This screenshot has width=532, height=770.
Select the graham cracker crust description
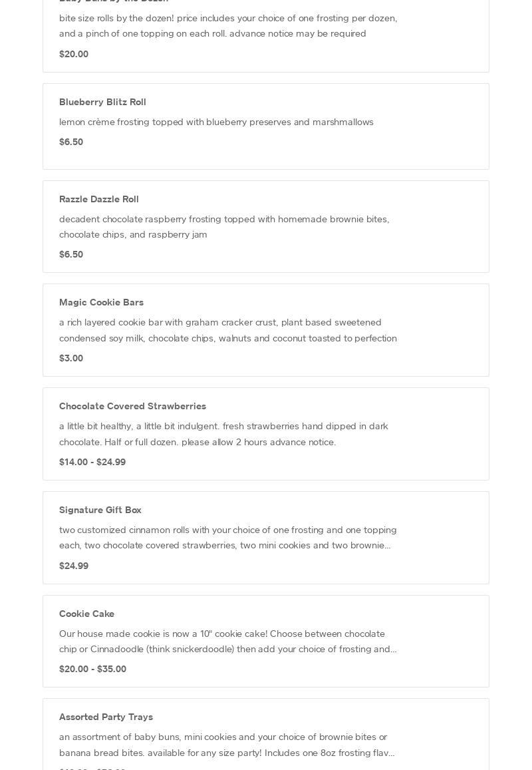227,330
